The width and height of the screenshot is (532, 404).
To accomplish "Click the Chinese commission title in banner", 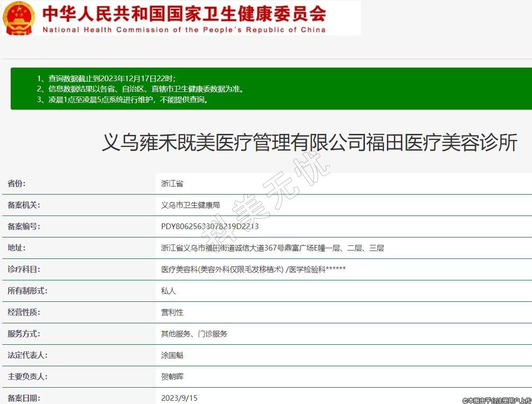I will click(184, 14).
